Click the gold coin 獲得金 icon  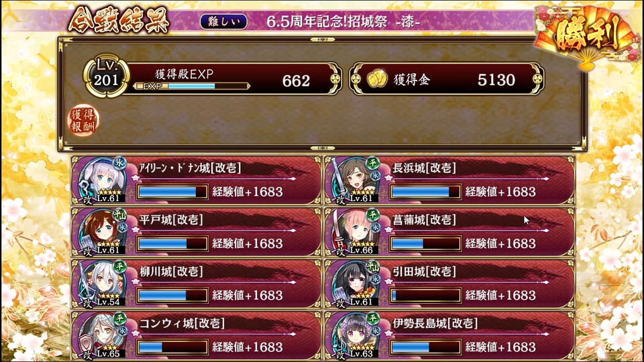coord(377,79)
